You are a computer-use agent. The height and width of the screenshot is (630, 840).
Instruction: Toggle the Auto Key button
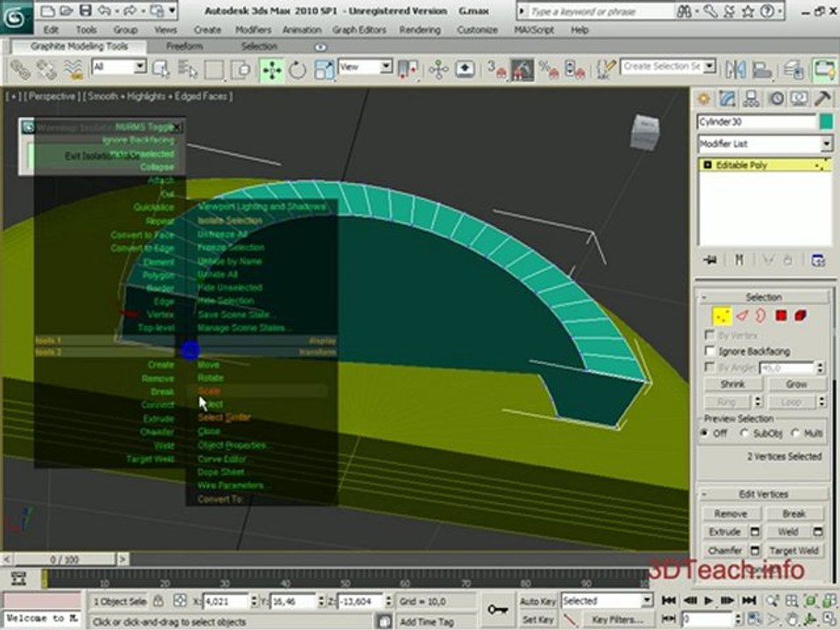(538, 602)
